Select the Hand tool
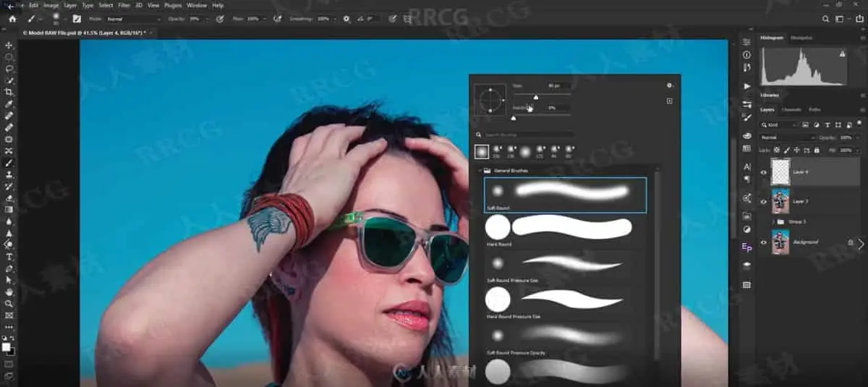The height and width of the screenshot is (387, 868). [9, 292]
